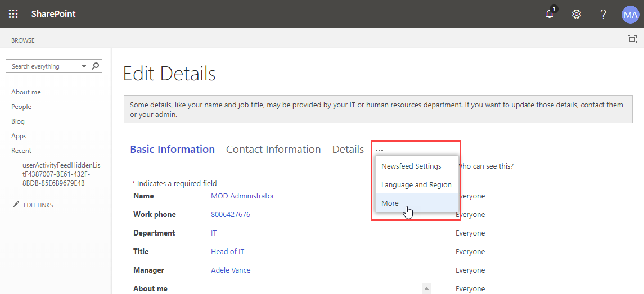
Task: Select Language and Region menu item
Action: 416,185
